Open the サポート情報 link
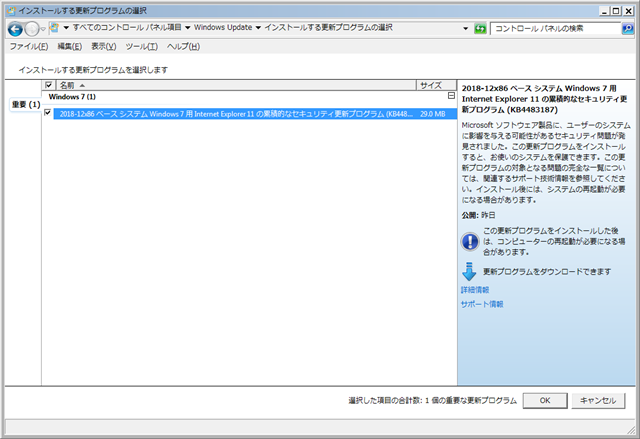 [482, 304]
